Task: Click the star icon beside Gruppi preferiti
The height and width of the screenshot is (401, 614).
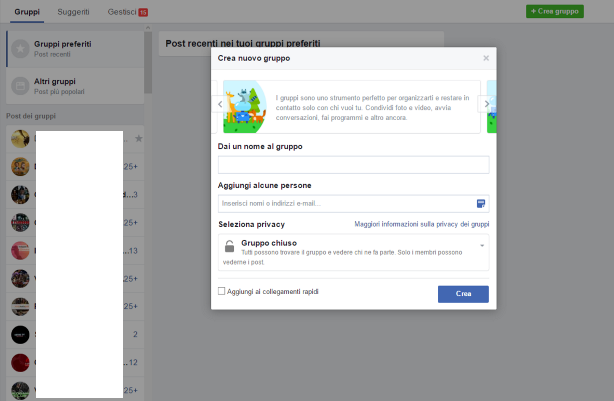Action: pyautogui.click(x=20, y=49)
